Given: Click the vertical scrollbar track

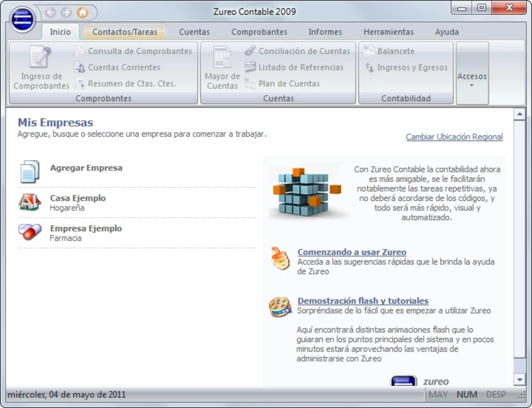Looking at the screenshot, I should click(x=519, y=366).
